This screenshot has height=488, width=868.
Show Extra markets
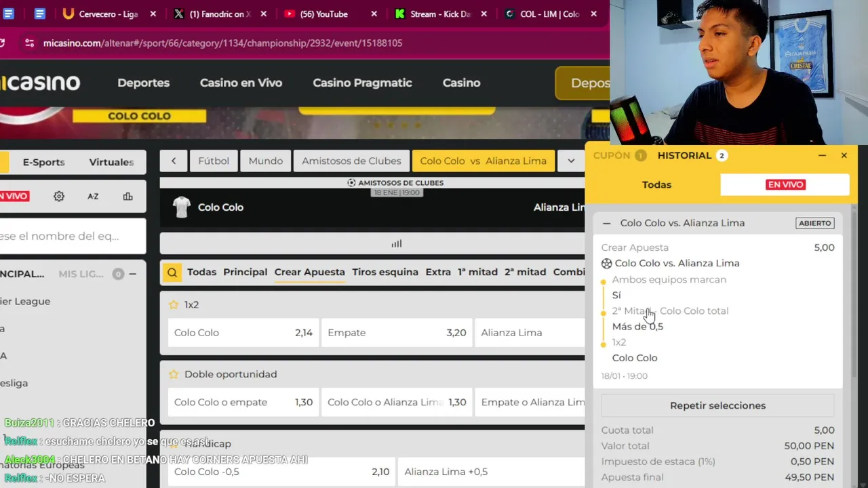point(438,272)
